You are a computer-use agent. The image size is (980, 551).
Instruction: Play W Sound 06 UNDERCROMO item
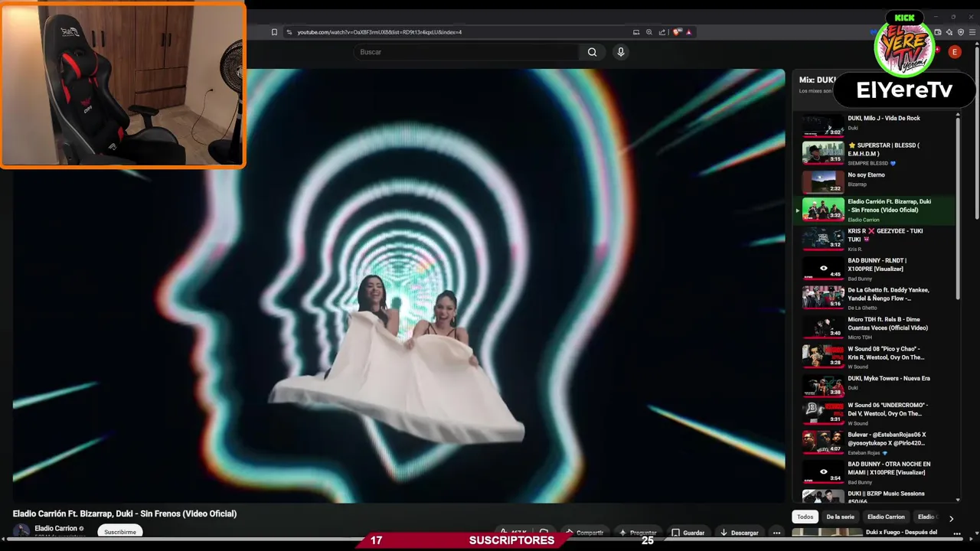click(874, 413)
